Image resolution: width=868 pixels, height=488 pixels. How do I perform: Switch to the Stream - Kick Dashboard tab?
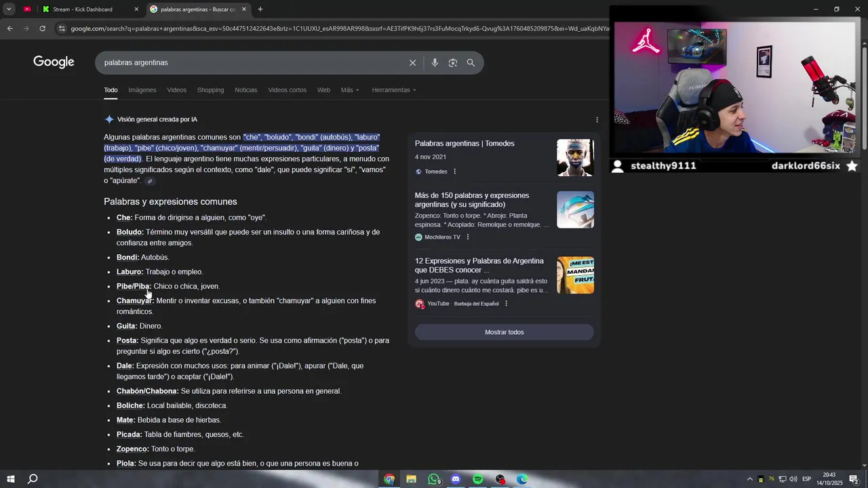click(x=89, y=9)
